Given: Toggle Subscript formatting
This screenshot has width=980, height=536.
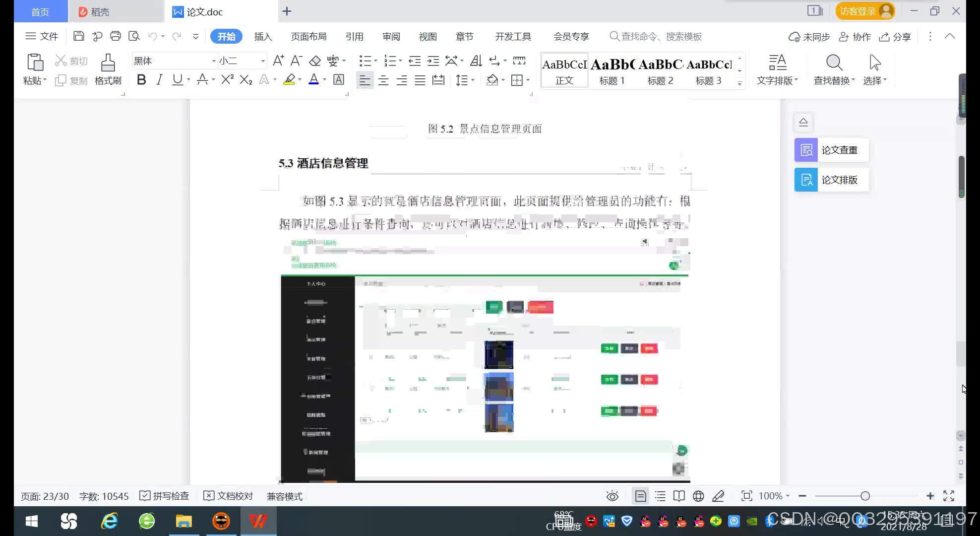Looking at the screenshot, I should click(246, 79).
